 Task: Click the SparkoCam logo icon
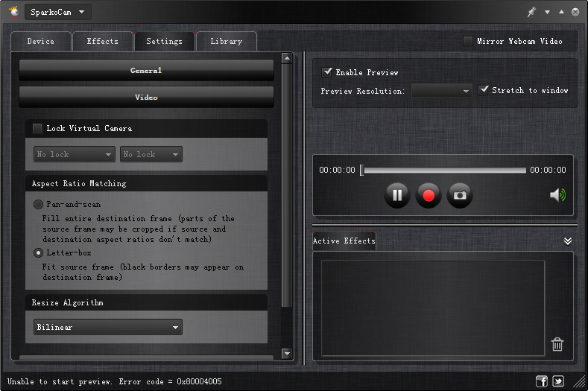(x=15, y=12)
